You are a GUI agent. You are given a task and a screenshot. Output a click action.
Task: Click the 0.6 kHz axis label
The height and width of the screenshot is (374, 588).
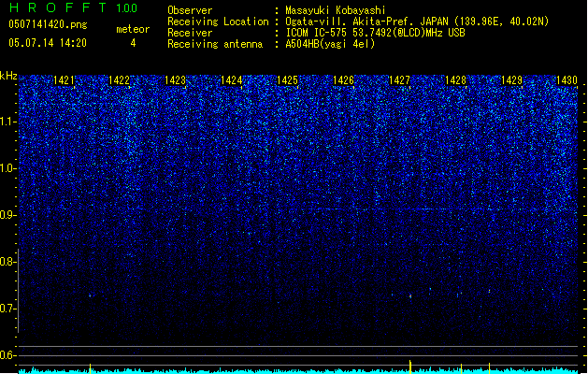coord(7,355)
